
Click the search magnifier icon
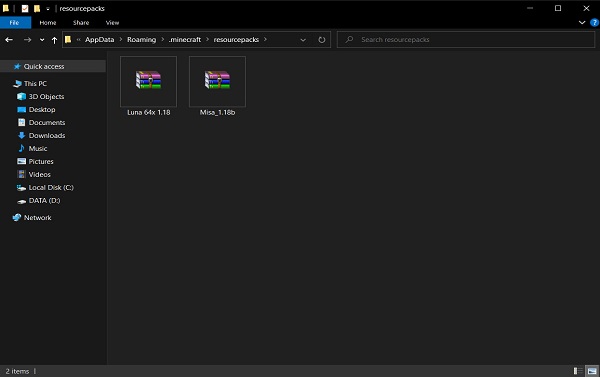[x=349, y=39]
